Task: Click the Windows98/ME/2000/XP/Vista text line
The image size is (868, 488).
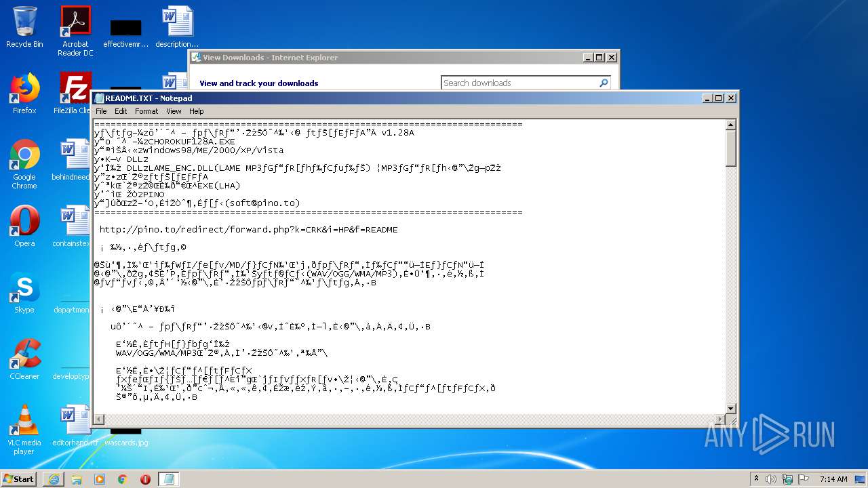Action: (x=189, y=150)
